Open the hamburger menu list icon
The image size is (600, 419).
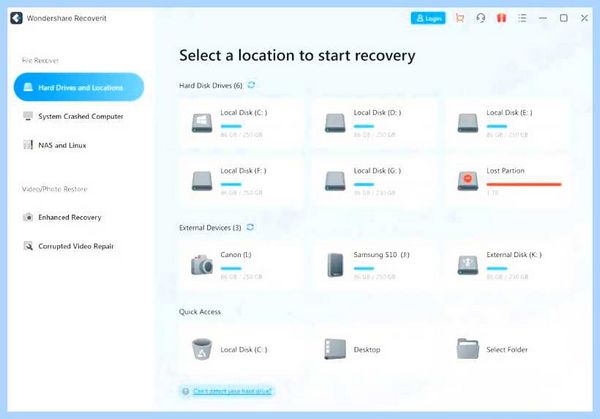point(522,18)
